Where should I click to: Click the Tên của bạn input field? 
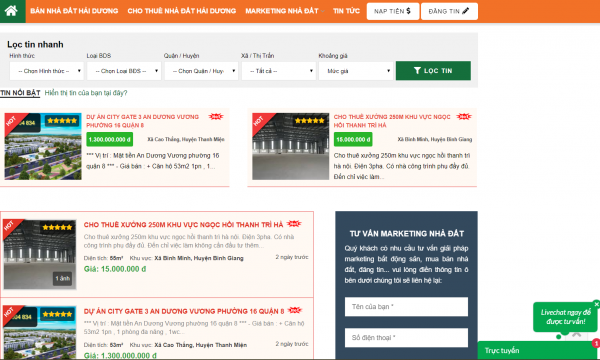click(406, 307)
